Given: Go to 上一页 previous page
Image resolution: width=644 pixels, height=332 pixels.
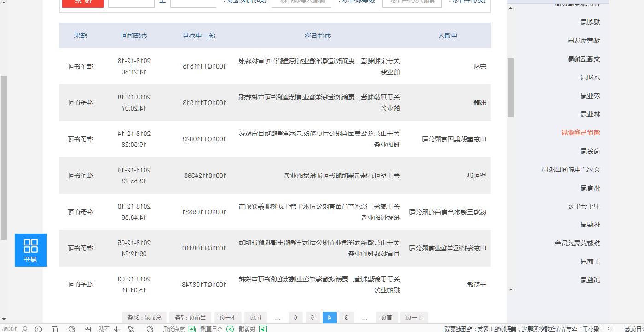Looking at the screenshot, I should click(414, 318).
